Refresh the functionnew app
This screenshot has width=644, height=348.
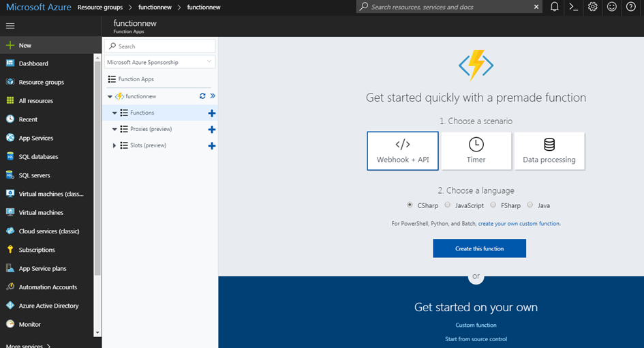point(202,96)
